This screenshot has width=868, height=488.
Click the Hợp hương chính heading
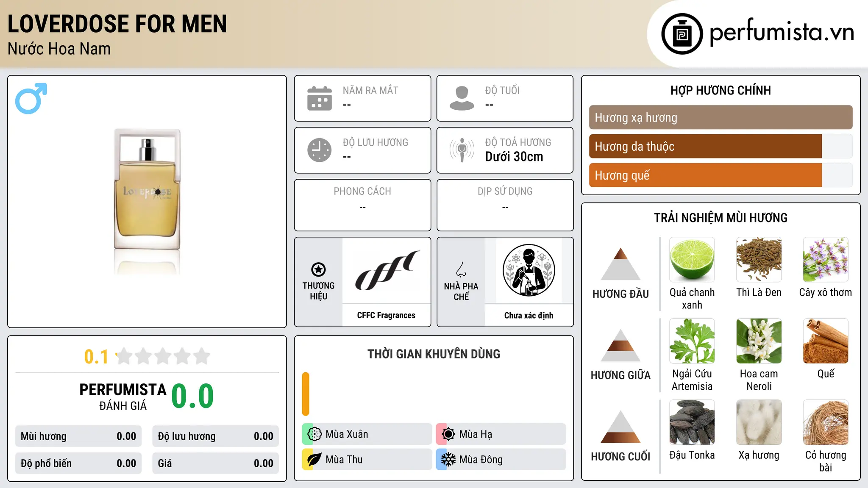pyautogui.click(x=721, y=90)
